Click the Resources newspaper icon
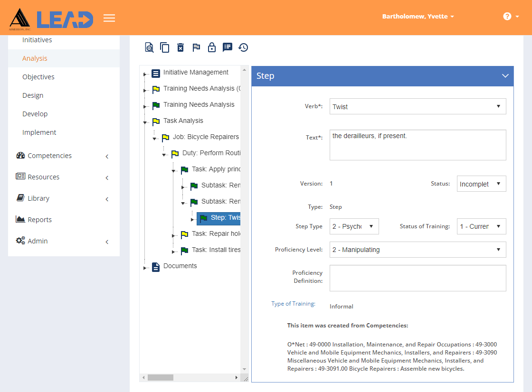532x392 pixels. point(20,177)
